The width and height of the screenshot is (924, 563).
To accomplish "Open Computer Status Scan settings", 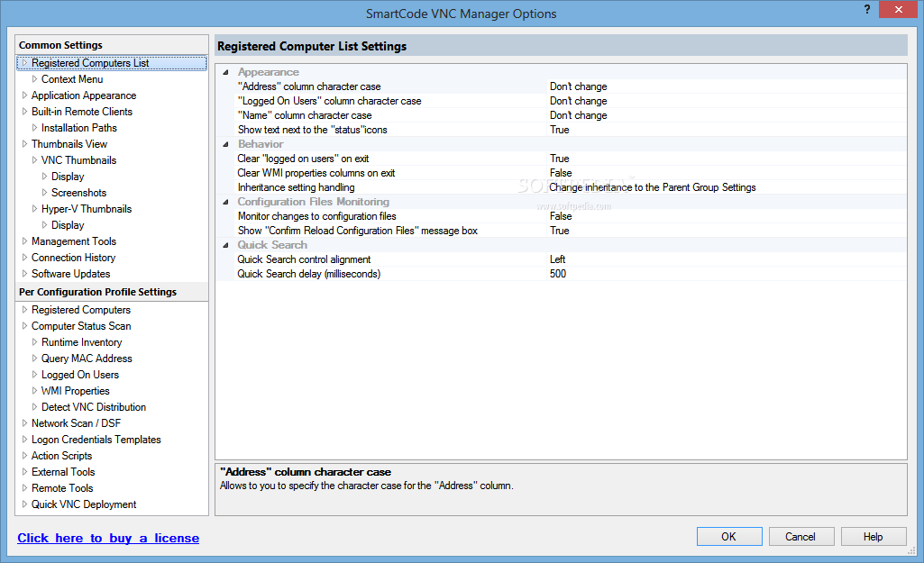I will [81, 326].
